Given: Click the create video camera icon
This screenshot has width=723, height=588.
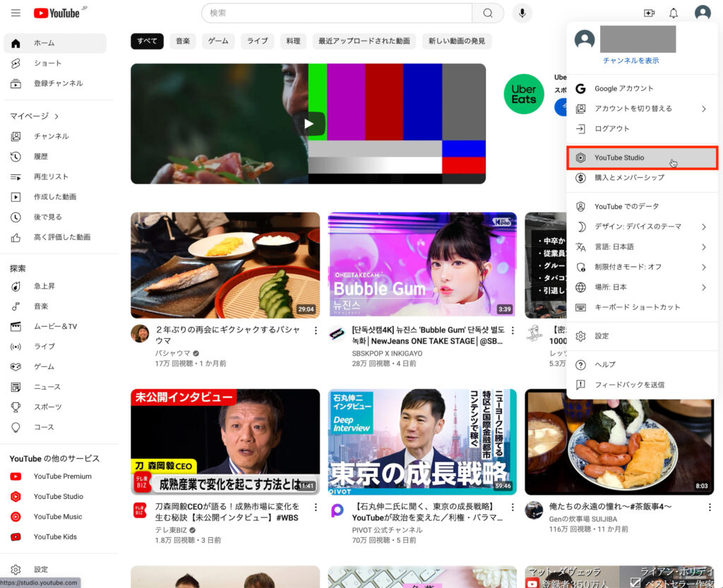Looking at the screenshot, I should [649, 13].
